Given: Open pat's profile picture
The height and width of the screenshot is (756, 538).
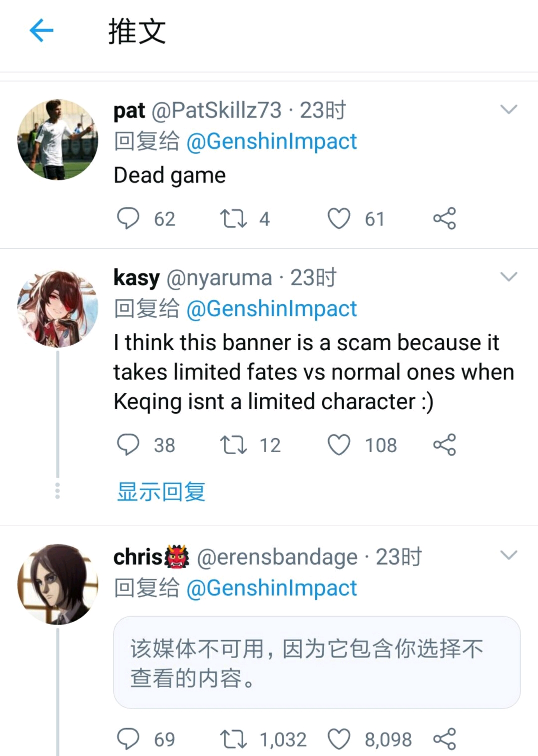Looking at the screenshot, I should tap(57, 139).
